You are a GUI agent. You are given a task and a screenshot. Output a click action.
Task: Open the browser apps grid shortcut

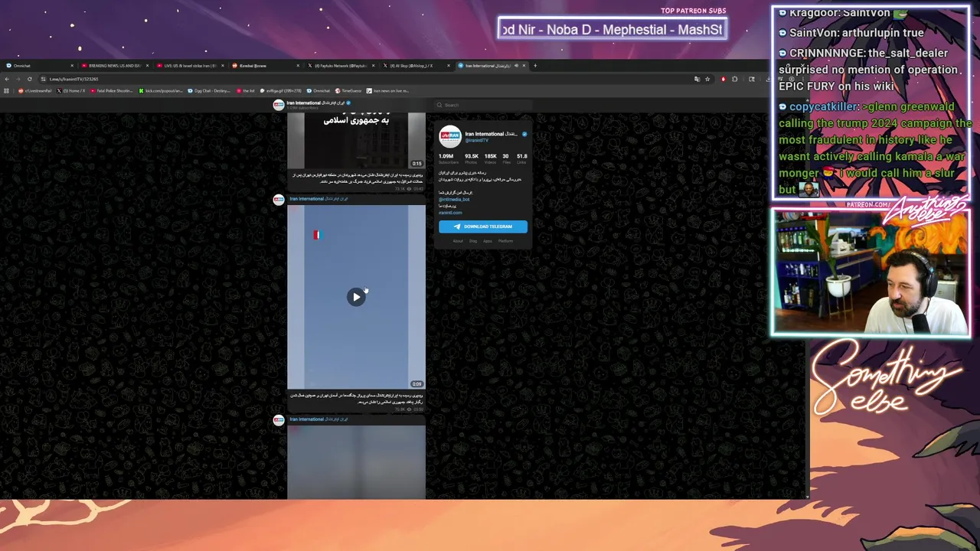pos(6,90)
